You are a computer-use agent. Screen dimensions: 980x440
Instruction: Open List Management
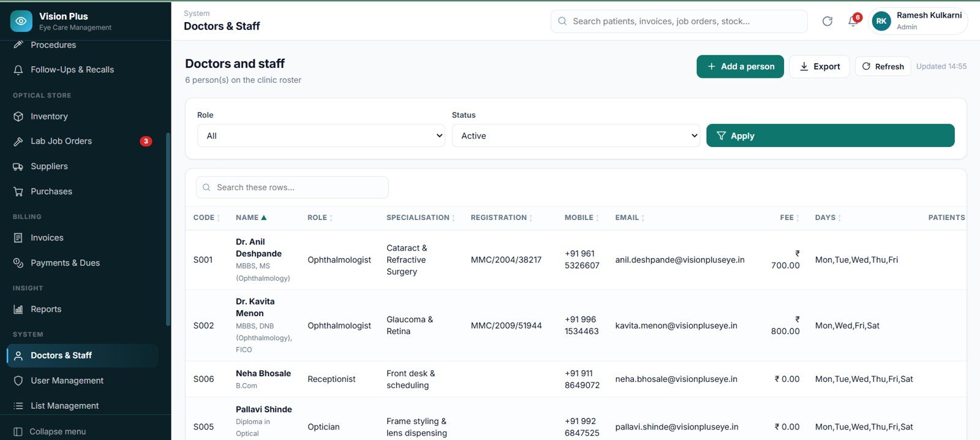click(x=83, y=406)
